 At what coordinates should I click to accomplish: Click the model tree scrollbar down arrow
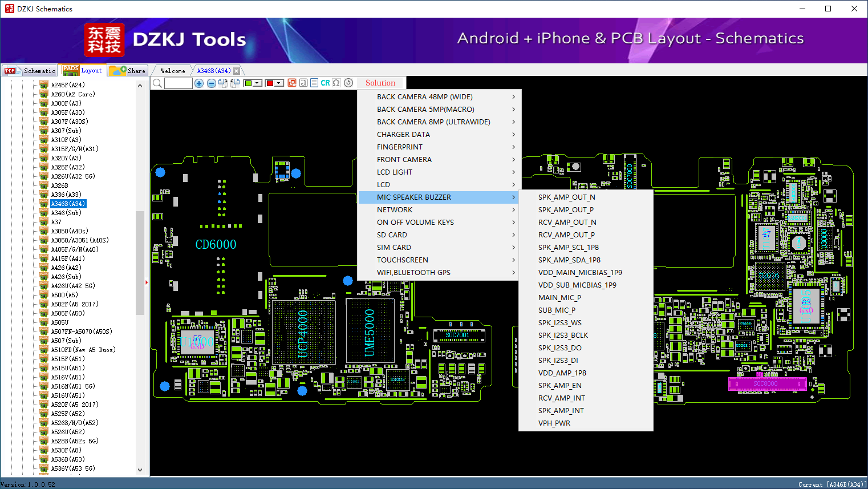coord(140,470)
